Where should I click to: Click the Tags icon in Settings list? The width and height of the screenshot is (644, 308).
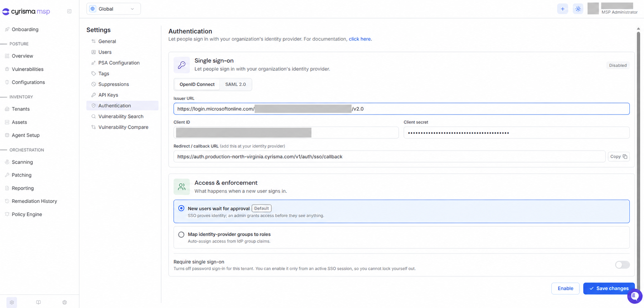(x=93, y=74)
